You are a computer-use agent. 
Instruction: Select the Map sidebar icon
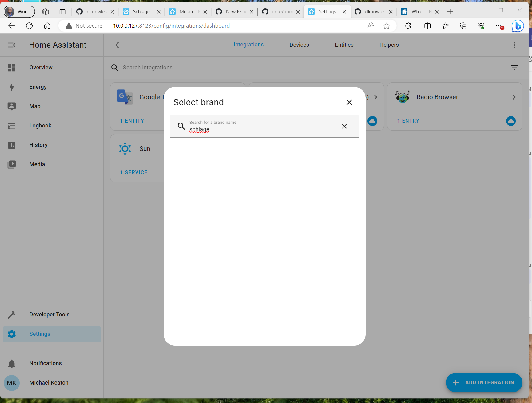[12, 106]
